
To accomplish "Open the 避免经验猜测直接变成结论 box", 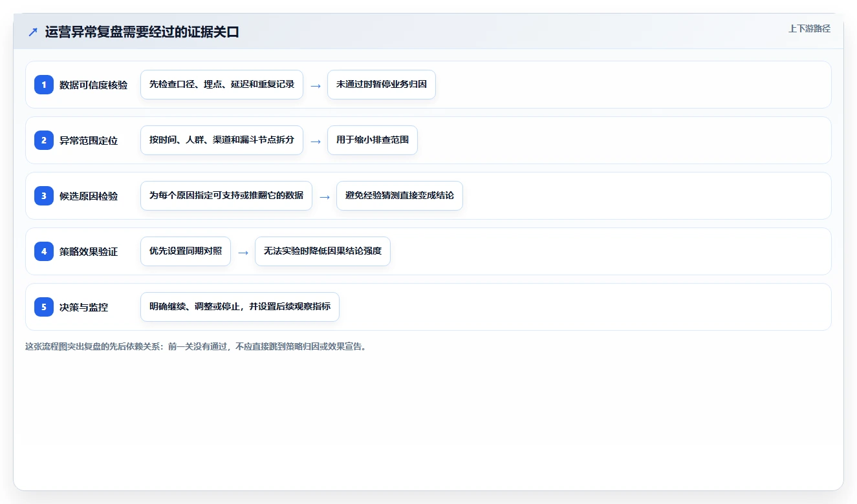I will 400,196.
